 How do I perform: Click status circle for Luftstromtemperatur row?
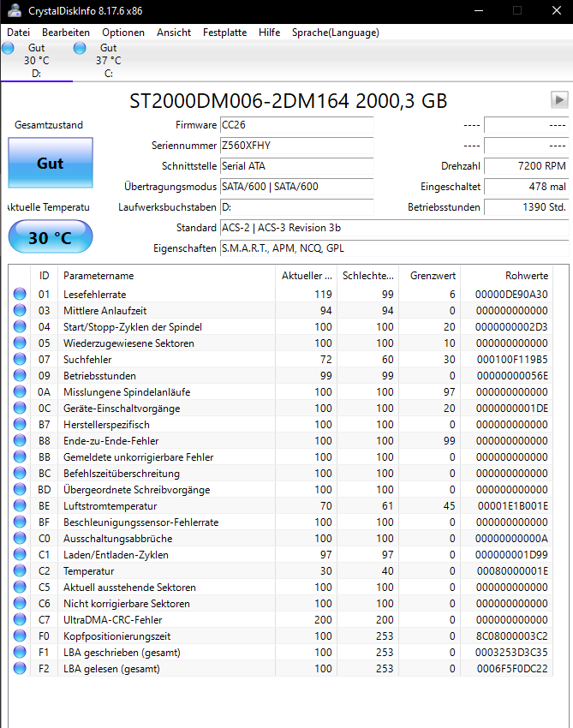point(20,505)
